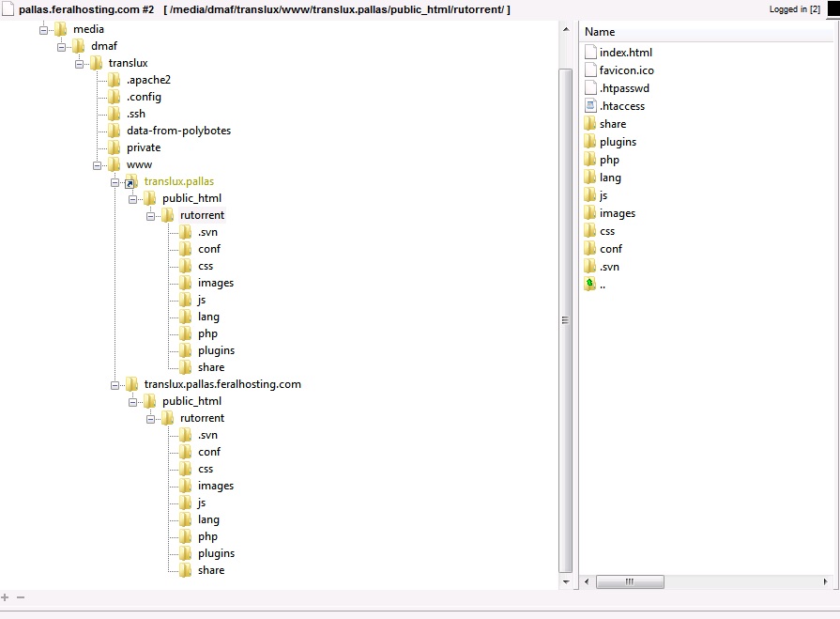840x619 pixels.
Task: Click the data-from-polybotes folder icon
Action: tap(115, 131)
